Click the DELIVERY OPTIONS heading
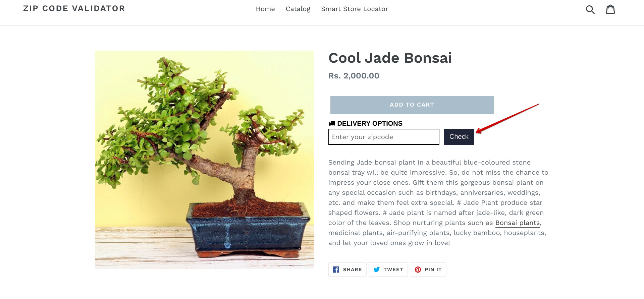The height and width of the screenshot is (299, 644). 370,124
